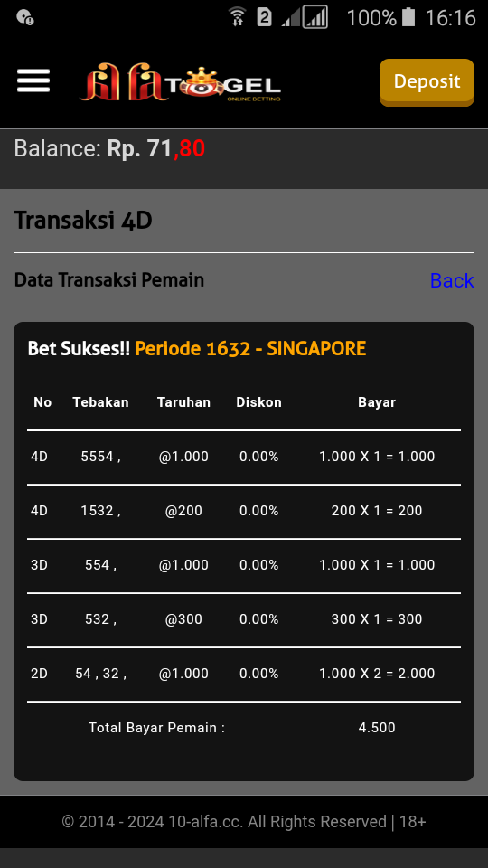Tap the battery status icon
Image resolution: width=488 pixels, height=868 pixels.
coord(408,17)
